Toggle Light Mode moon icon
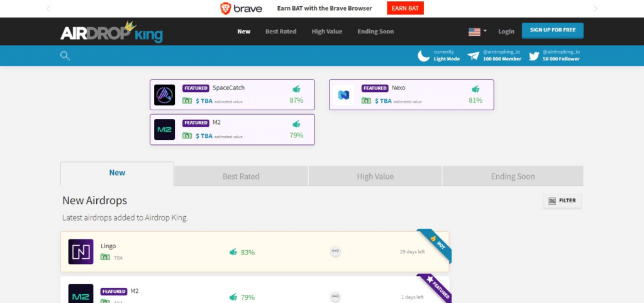This screenshot has width=644, height=303. (x=423, y=55)
